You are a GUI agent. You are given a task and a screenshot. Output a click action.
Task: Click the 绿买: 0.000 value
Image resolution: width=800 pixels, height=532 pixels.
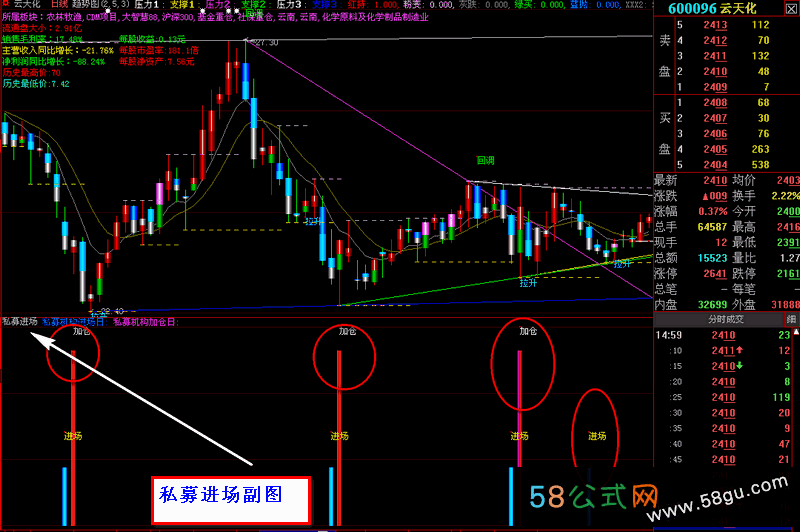coord(539,4)
